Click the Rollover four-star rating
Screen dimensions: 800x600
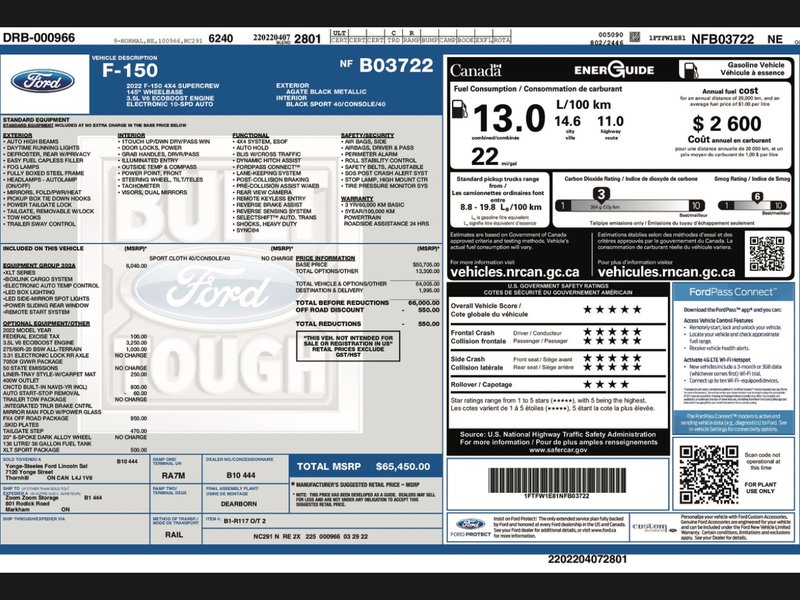606,384
